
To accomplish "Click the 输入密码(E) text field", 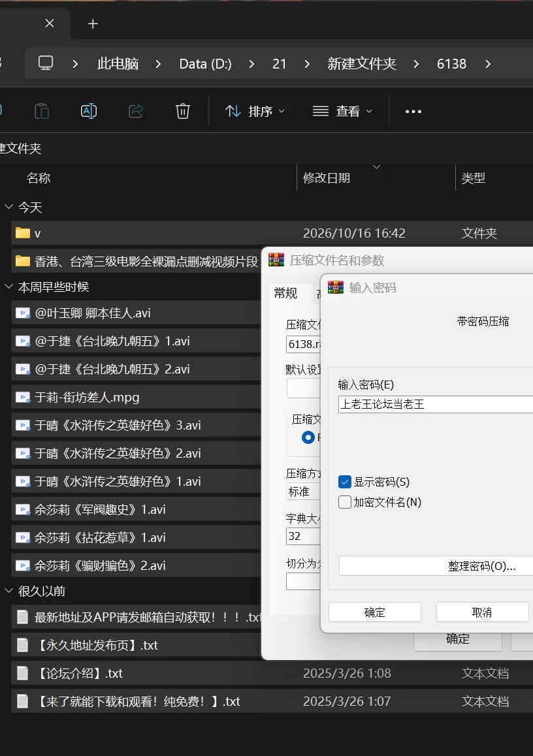I will [436, 404].
